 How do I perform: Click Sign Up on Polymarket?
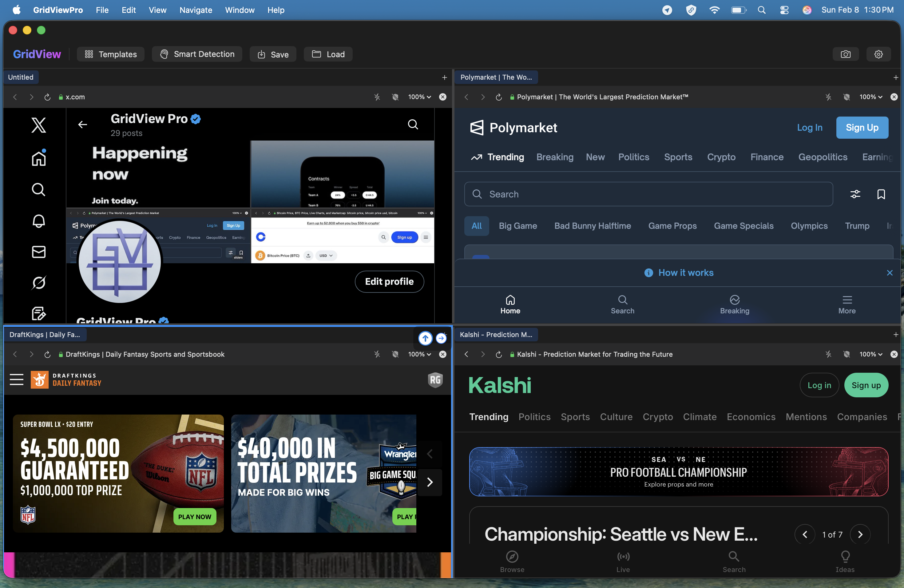pyautogui.click(x=862, y=128)
